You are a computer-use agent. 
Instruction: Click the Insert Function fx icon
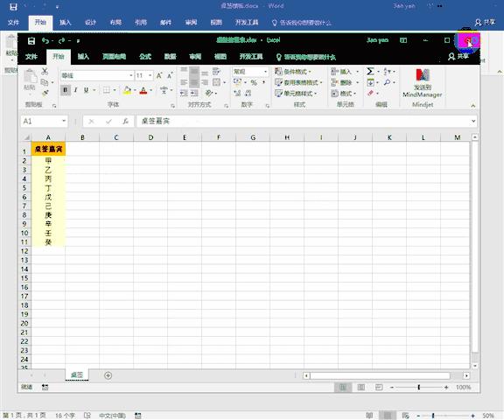[x=125, y=121]
